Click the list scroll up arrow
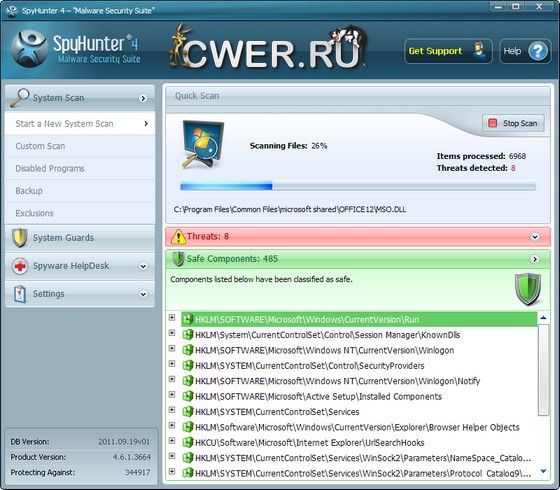 (543, 318)
